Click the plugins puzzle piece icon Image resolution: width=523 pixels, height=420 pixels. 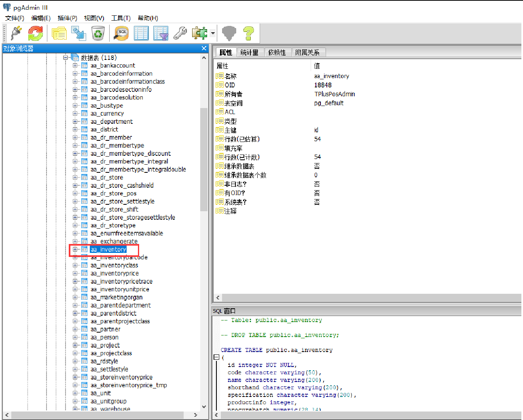199,33
